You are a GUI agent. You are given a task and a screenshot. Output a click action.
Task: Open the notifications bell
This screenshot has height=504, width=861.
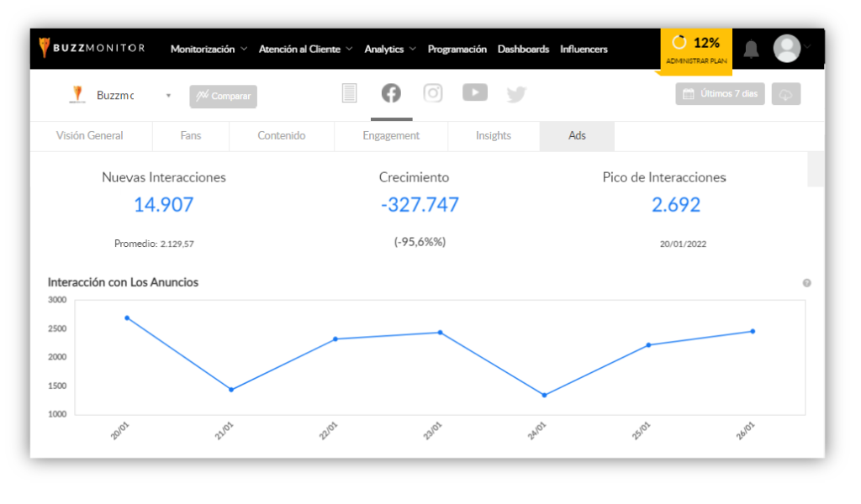click(x=751, y=50)
